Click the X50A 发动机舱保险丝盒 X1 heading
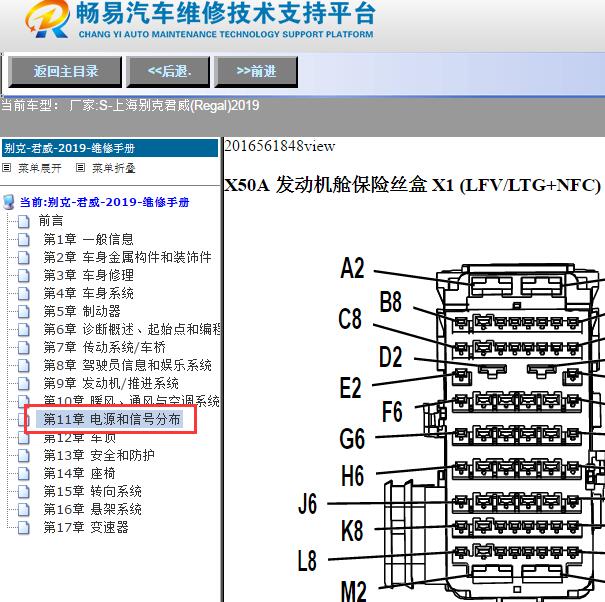The height and width of the screenshot is (602, 605). click(x=412, y=186)
